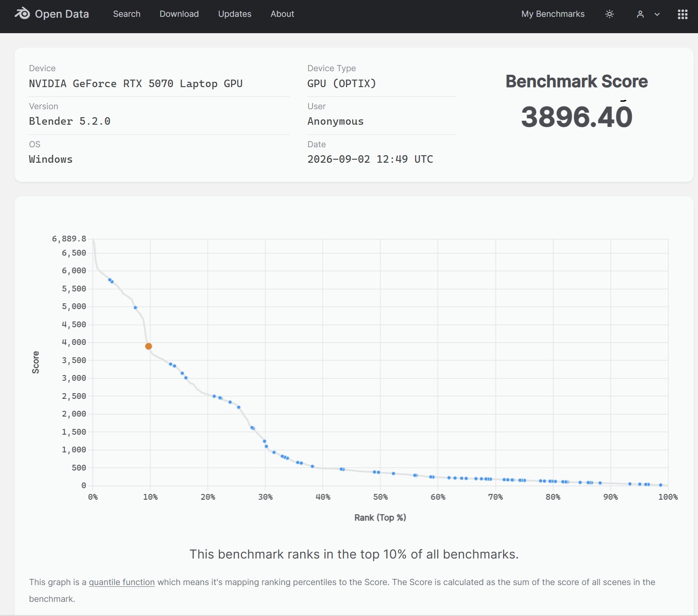Click the 100% x-axis label

point(668,497)
